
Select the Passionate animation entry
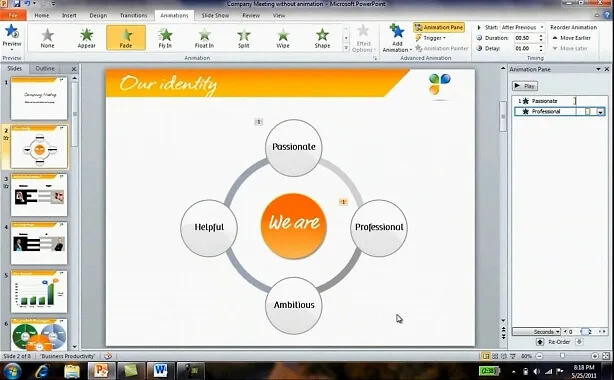point(560,101)
